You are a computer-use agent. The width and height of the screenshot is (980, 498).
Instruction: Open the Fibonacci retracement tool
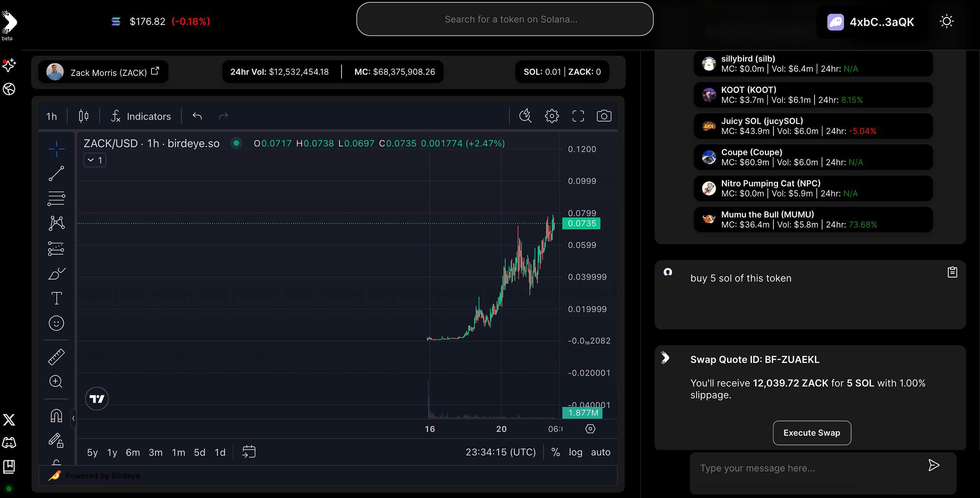coord(56,198)
